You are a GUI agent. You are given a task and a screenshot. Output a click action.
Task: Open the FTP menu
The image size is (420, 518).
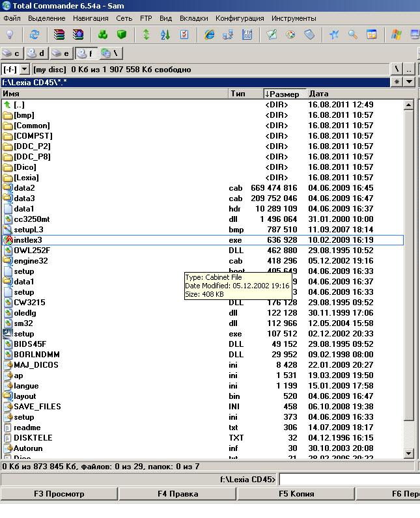(x=146, y=18)
